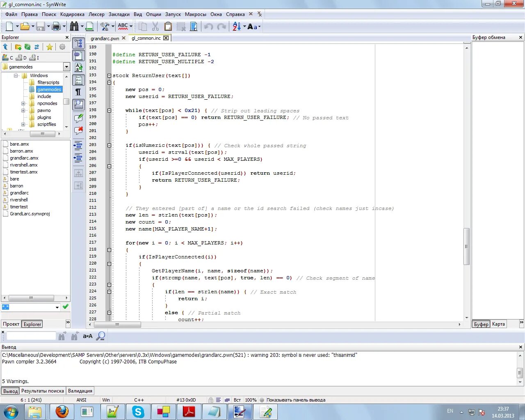Open the file filter dropdown in Explorer panel

(x=57, y=306)
